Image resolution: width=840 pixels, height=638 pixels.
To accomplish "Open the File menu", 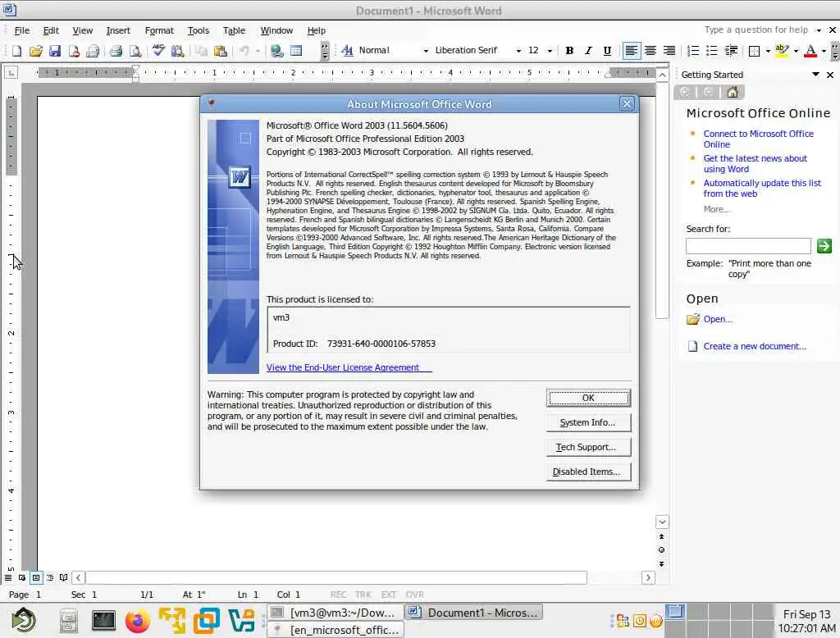I will (22, 30).
